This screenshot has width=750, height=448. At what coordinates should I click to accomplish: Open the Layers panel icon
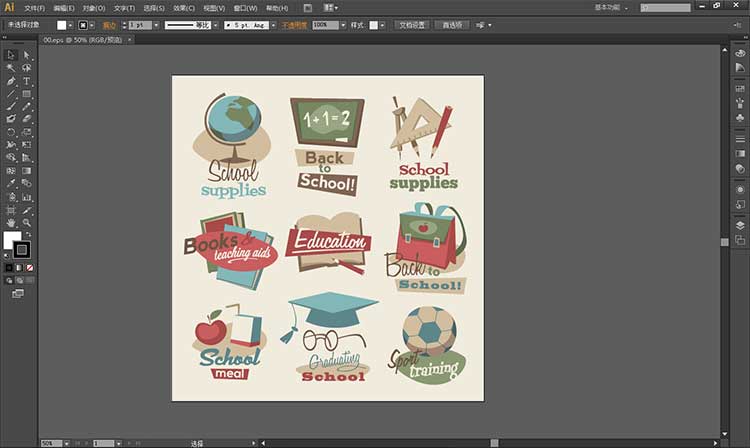pyautogui.click(x=740, y=226)
